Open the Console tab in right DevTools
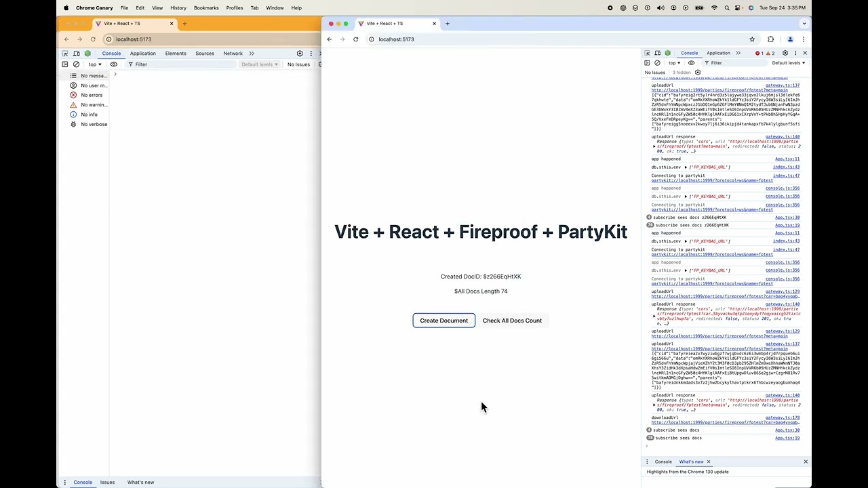 689,53
